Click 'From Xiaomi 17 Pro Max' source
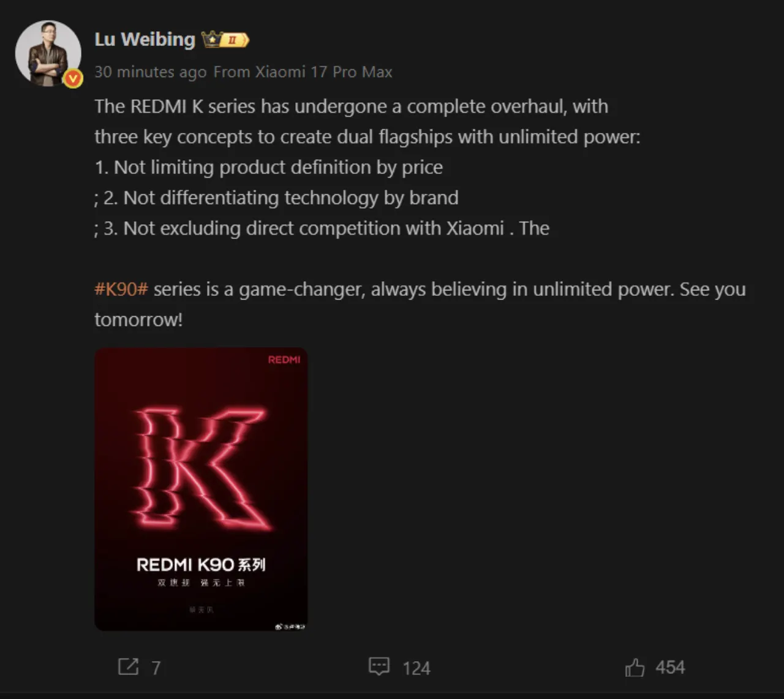This screenshot has height=699, width=784. (x=303, y=72)
